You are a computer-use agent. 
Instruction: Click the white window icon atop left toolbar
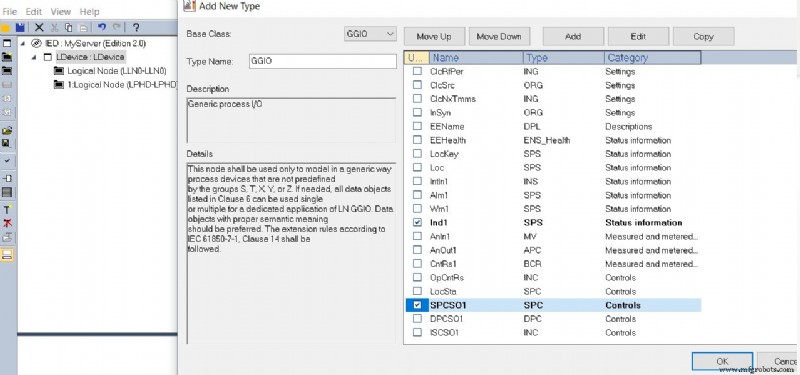(7, 43)
